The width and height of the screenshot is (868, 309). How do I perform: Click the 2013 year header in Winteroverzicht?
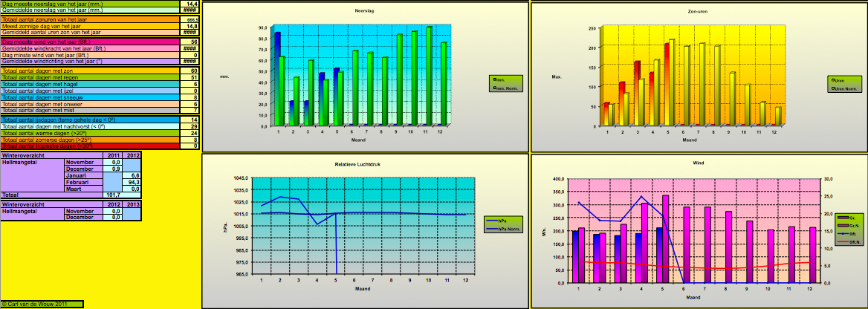pyautogui.click(x=132, y=204)
